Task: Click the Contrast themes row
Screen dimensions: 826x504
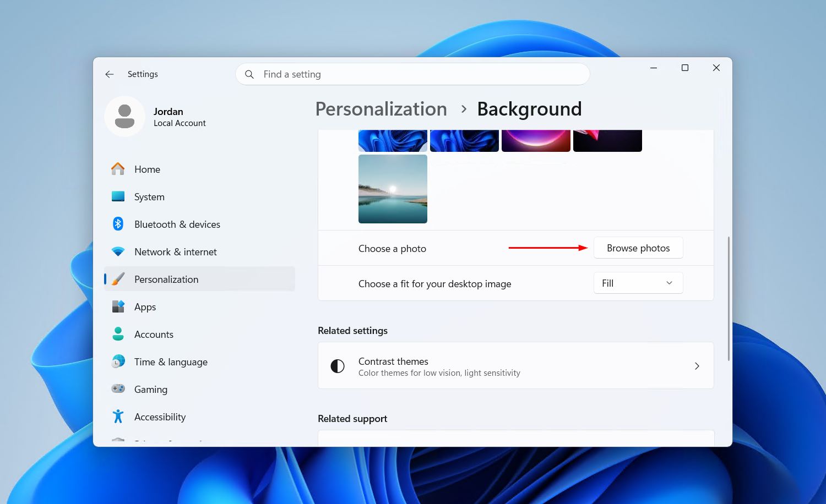Action: [516, 366]
